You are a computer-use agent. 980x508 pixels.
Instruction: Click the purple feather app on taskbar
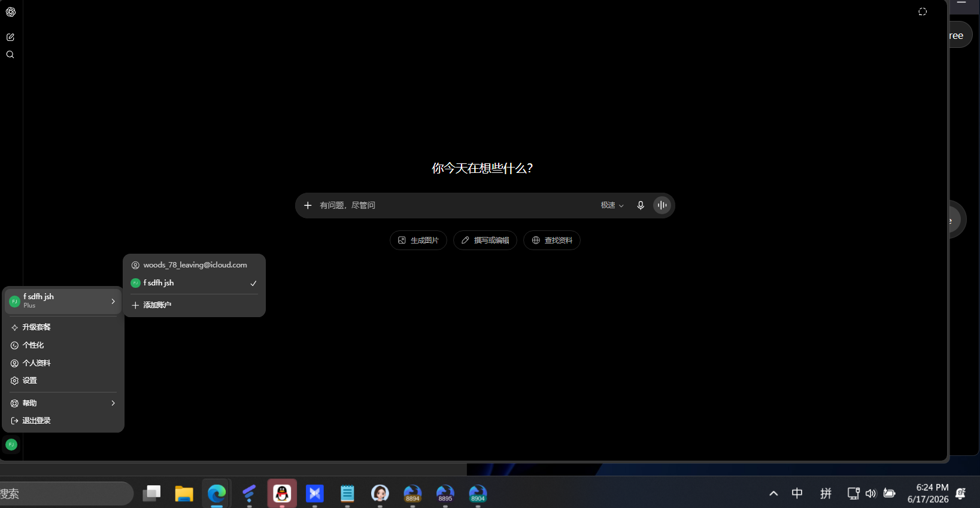pos(249,494)
